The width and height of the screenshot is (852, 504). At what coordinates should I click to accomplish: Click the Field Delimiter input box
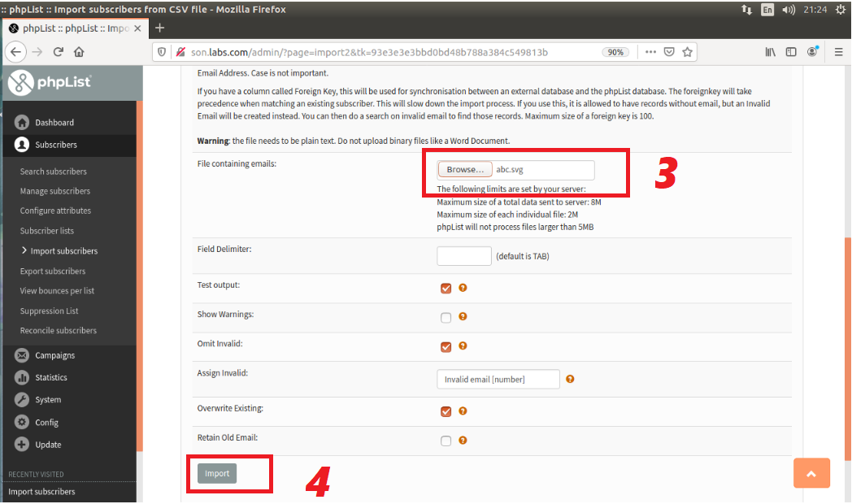[464, 256]
